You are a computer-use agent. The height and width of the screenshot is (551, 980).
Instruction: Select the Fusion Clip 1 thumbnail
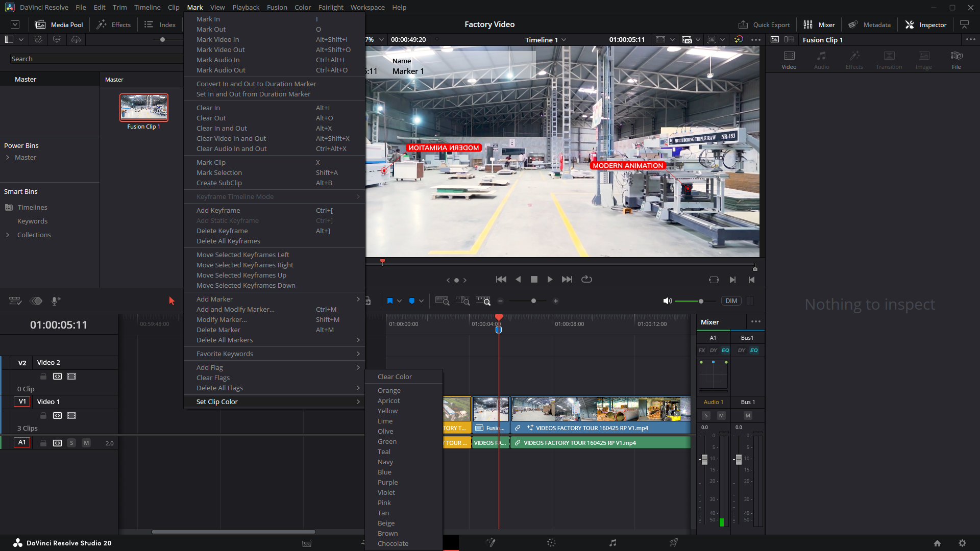coord(144,107)
